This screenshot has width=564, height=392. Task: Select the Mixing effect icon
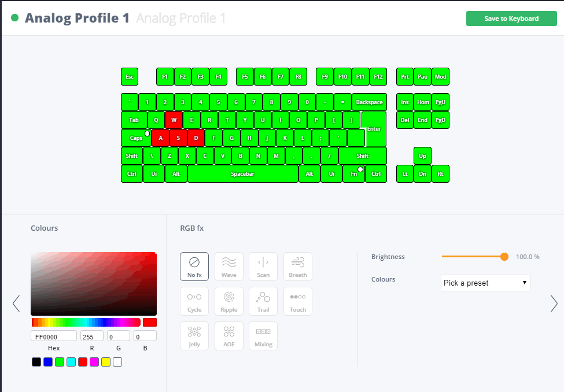263,336
